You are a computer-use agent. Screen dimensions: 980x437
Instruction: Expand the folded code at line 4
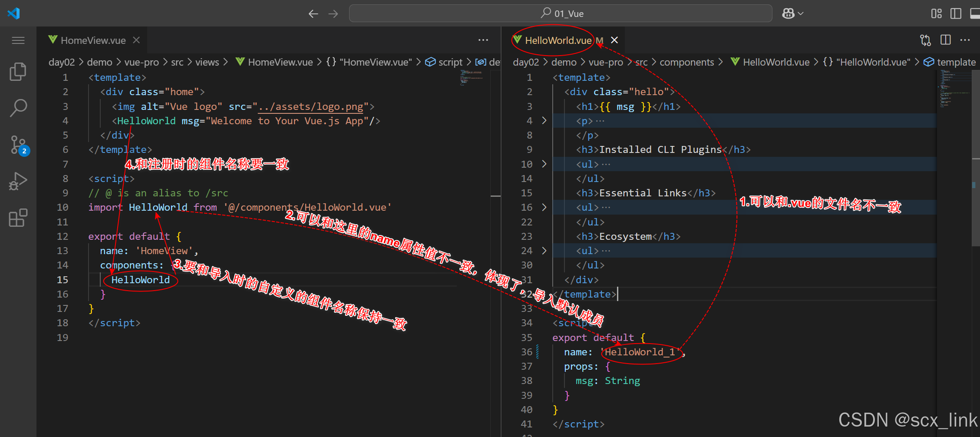[544, 121]
